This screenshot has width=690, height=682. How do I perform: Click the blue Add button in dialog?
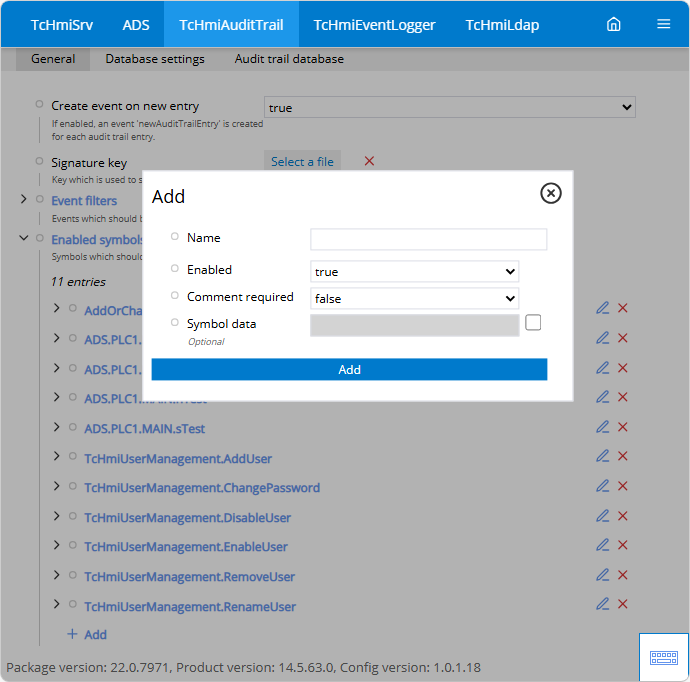point(349,369)
